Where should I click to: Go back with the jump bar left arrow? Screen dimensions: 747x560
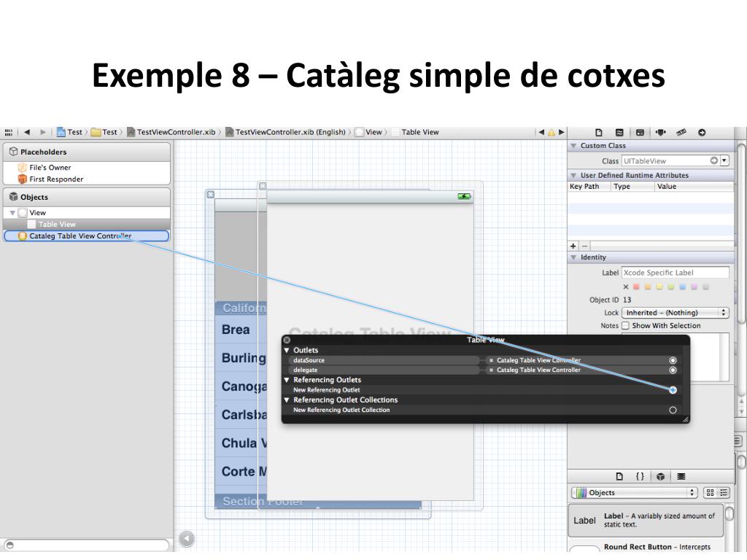27,132
